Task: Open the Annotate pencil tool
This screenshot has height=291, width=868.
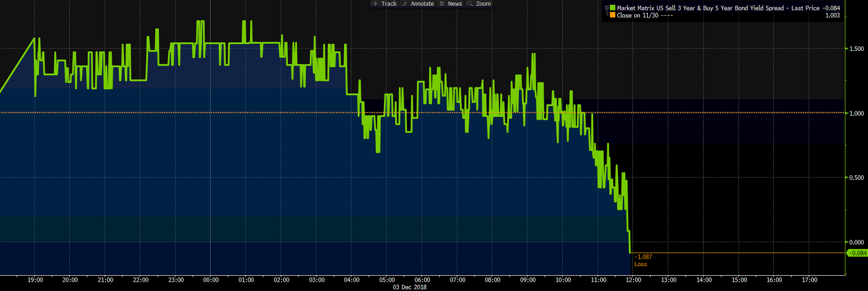Action: tap(418, 4)
